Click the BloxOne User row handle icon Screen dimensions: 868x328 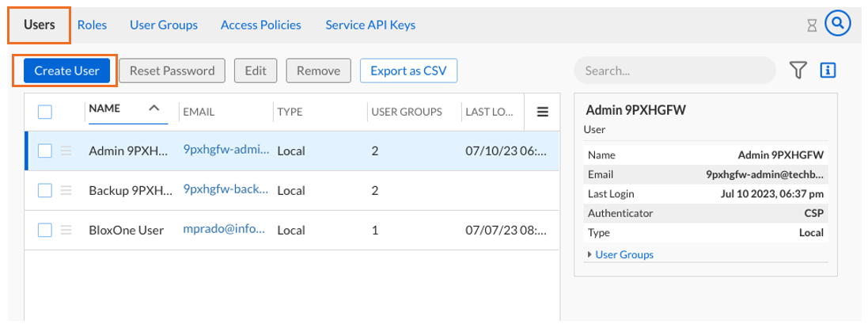tap(67, 230)
